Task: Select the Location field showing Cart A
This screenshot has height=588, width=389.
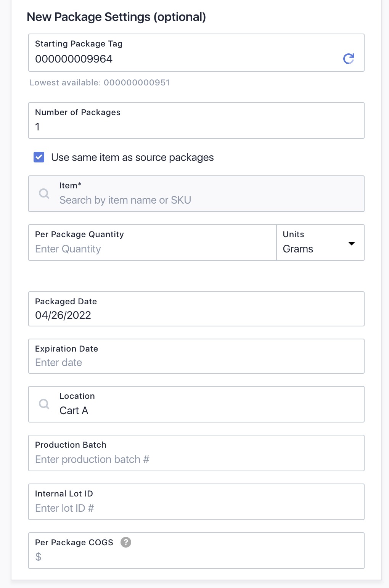Action: tap(196, 404)
